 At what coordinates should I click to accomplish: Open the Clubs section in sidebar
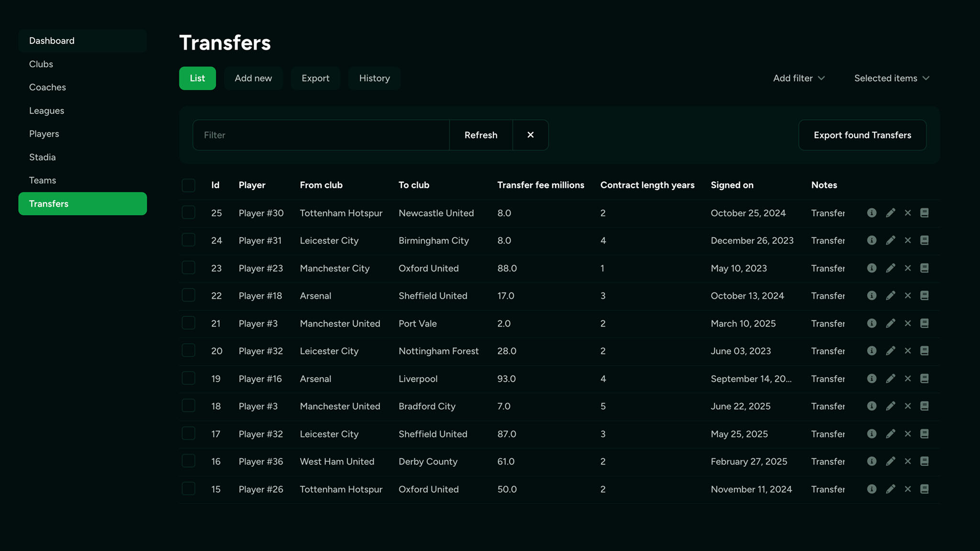pos(41,64)
